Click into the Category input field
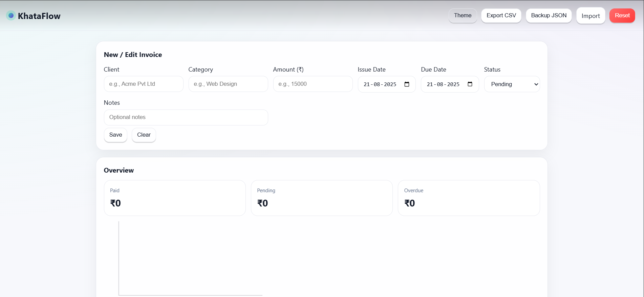This screenshot has width=644, height=297. pos(228,84)
